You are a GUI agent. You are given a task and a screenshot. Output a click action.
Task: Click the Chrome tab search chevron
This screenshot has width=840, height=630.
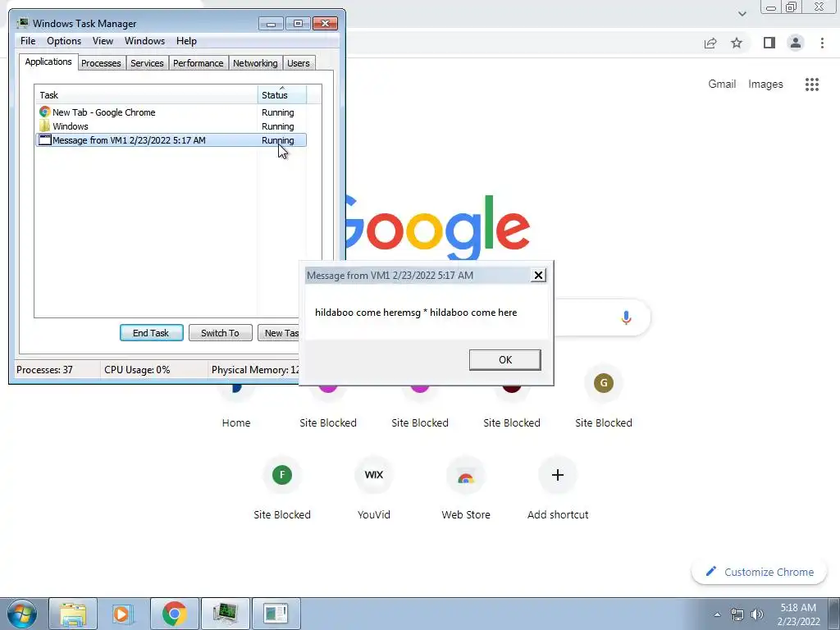742,14
